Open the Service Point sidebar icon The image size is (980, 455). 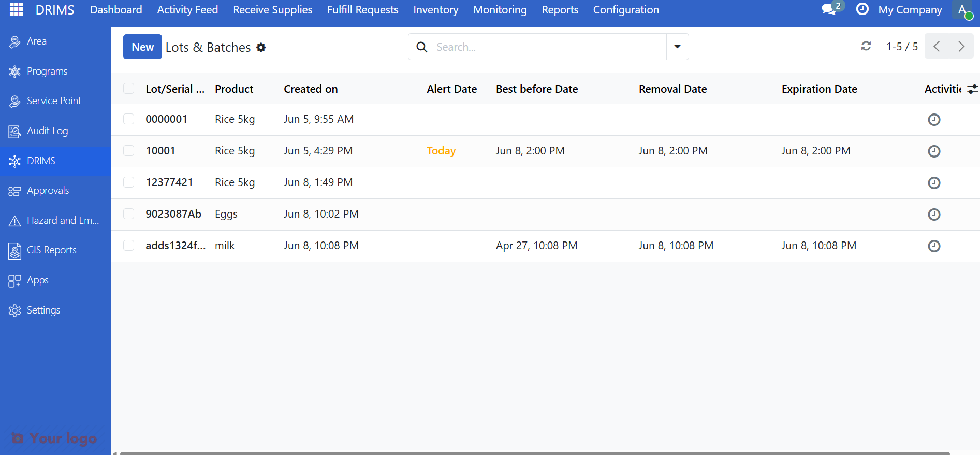[14, 101]
